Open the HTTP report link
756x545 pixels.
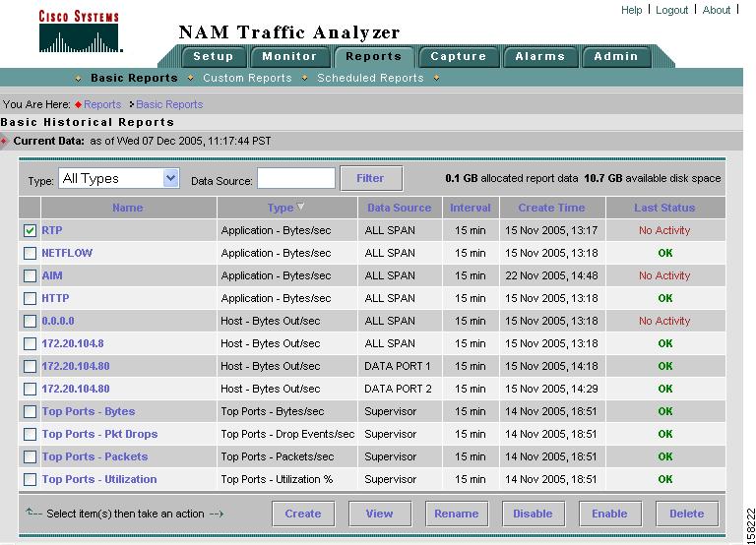[x=55, y=298]
